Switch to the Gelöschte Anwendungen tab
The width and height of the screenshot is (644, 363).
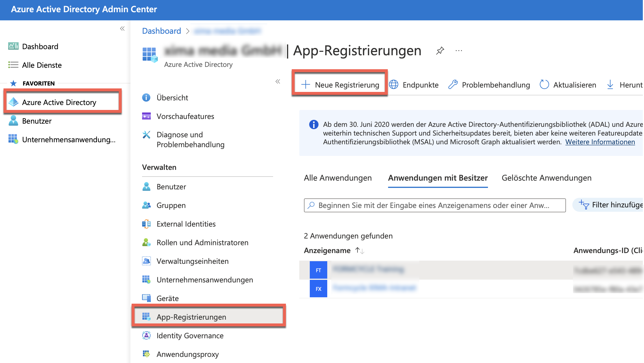(x=546, y=178)
